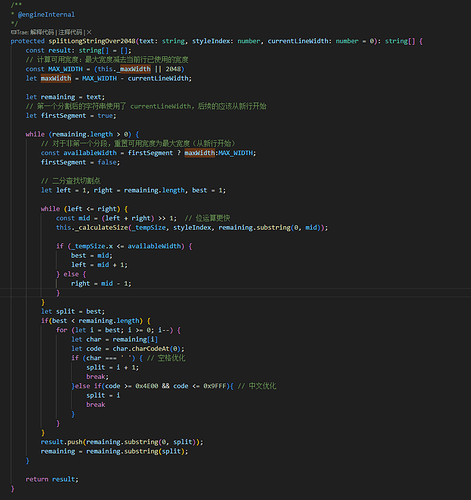
Task: Click the return result statement
Action: tap(52, 480)
